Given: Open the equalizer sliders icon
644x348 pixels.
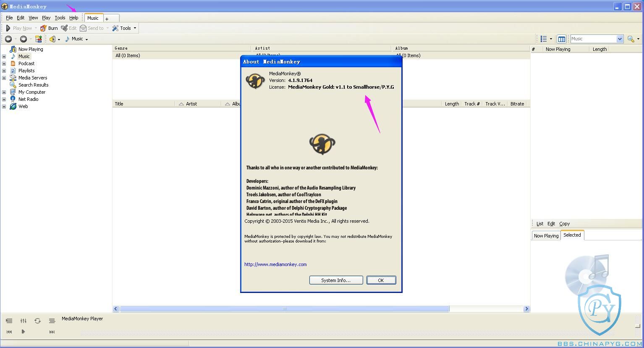Looking at the screenshot, I should point(24,321).
